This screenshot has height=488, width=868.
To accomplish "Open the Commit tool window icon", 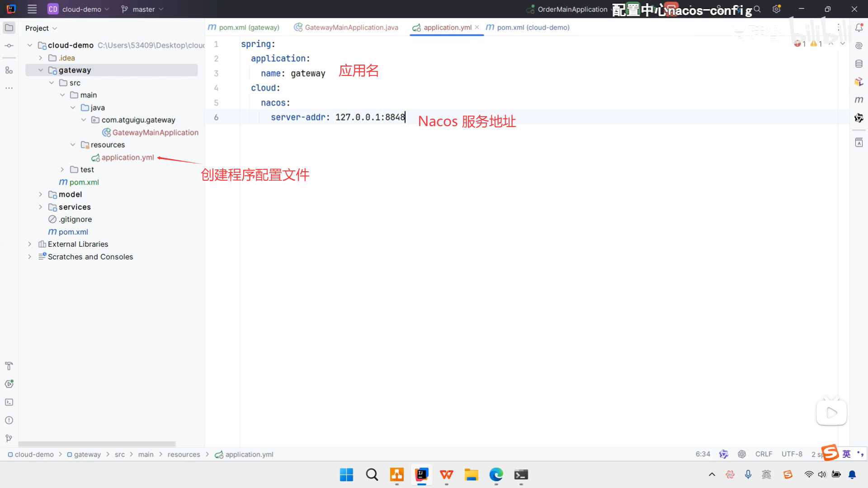I will click(9, 46).
